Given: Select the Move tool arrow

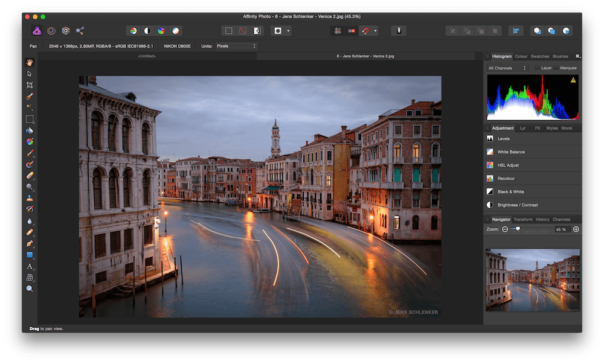Looking at the screenshot, I should [30, 74].
